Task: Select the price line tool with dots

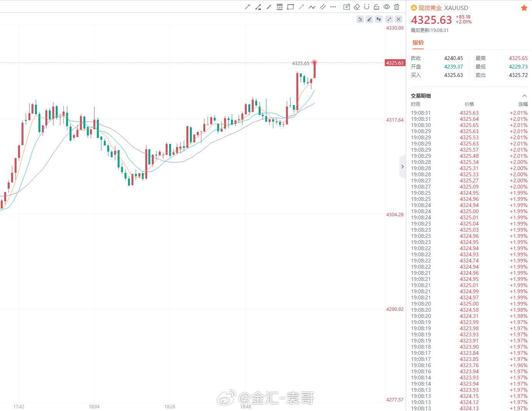Action: pos(258,7)
